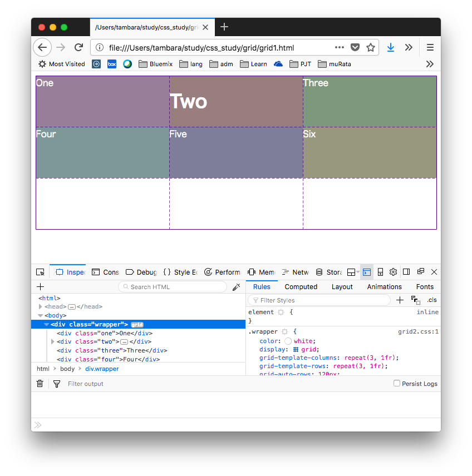Open the Performance tab
The width and height of the screenshot is (472, 476).
pyautogui.click(x=223, y=272)
